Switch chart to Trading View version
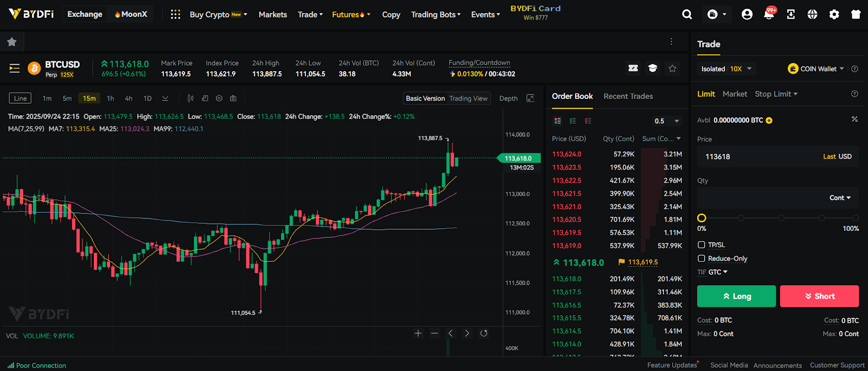The image size is (868, 371). [x=468, y=98]
